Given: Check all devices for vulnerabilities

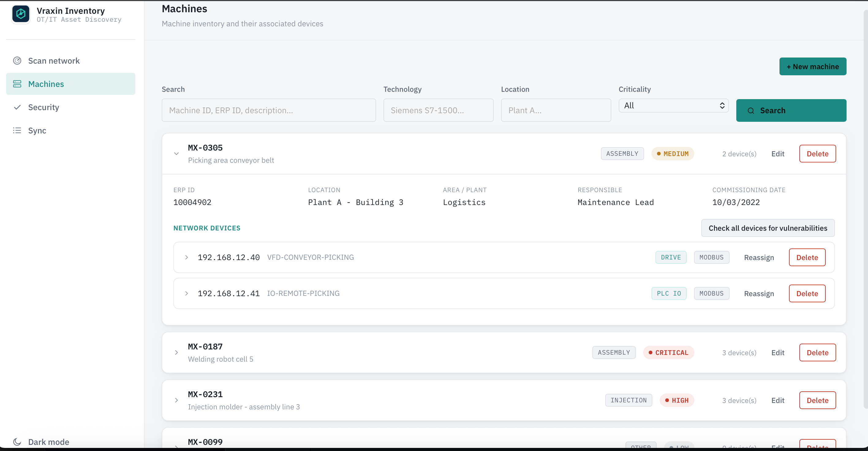Looking at the screenshot, I should 768,228.
